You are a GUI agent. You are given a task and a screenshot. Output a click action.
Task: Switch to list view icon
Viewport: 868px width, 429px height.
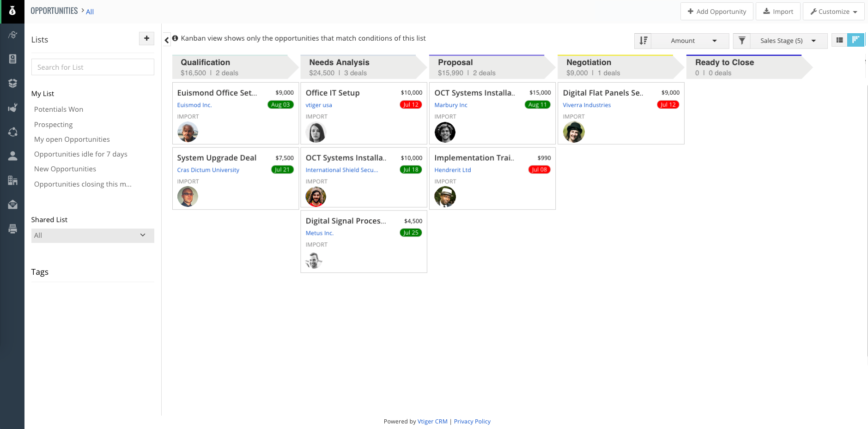(x=839, y=40)
